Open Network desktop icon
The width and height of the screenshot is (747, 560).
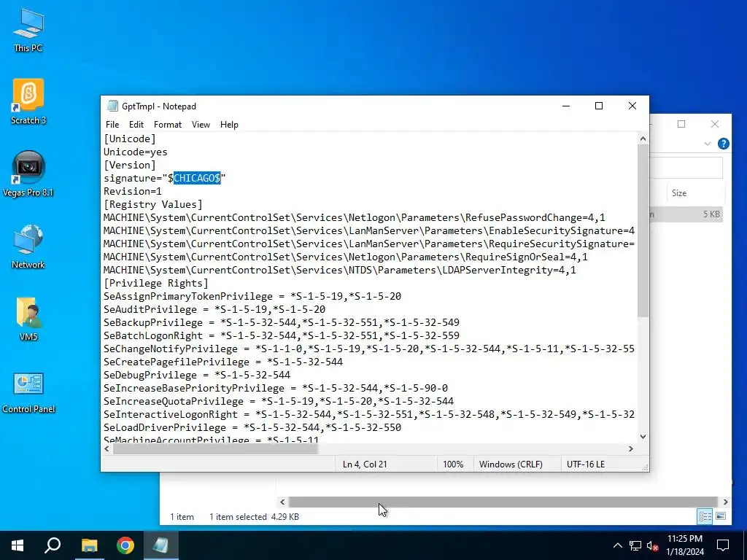(x=28, y=246)
